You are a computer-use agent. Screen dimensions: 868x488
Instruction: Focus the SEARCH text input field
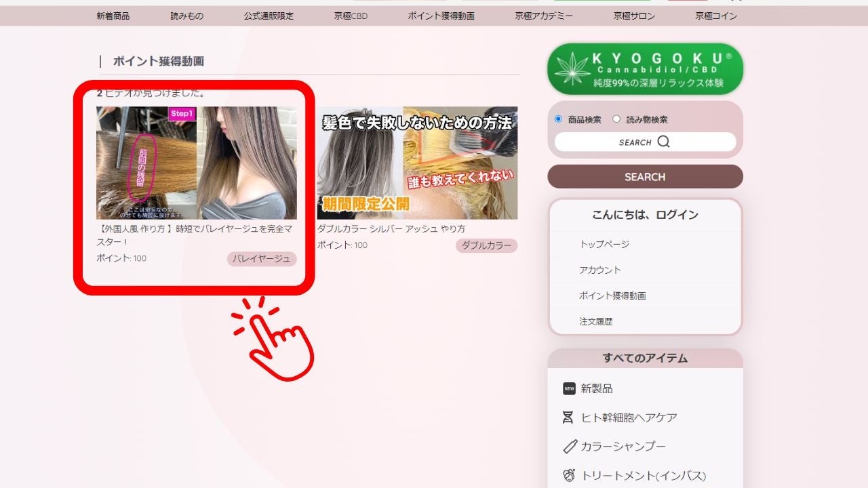645,142
